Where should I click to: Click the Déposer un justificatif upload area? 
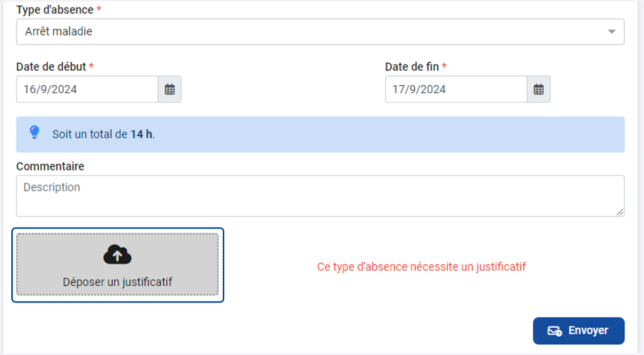[118, 264]
